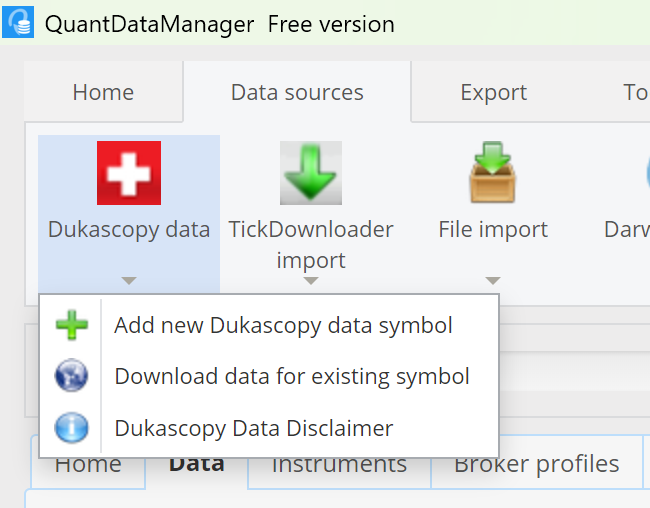Open the Export ribbon tab
This screenshot has width=650, height=508.
pos(493,93)
